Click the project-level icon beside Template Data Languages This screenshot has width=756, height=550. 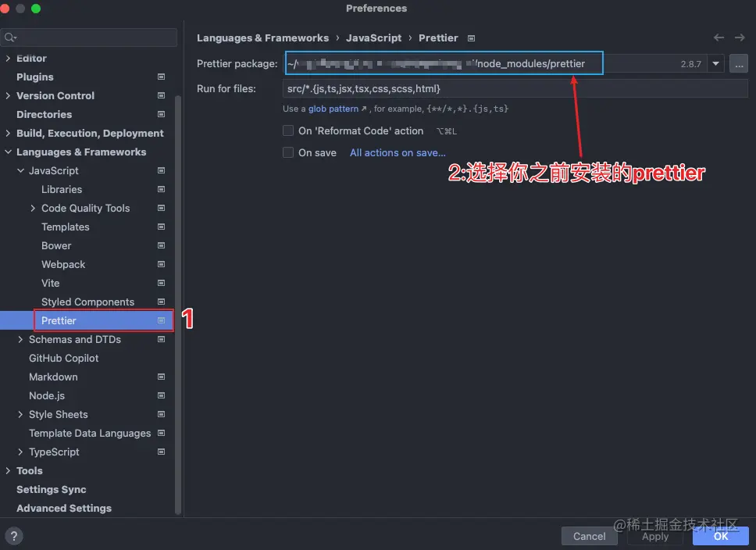[161, 434]
